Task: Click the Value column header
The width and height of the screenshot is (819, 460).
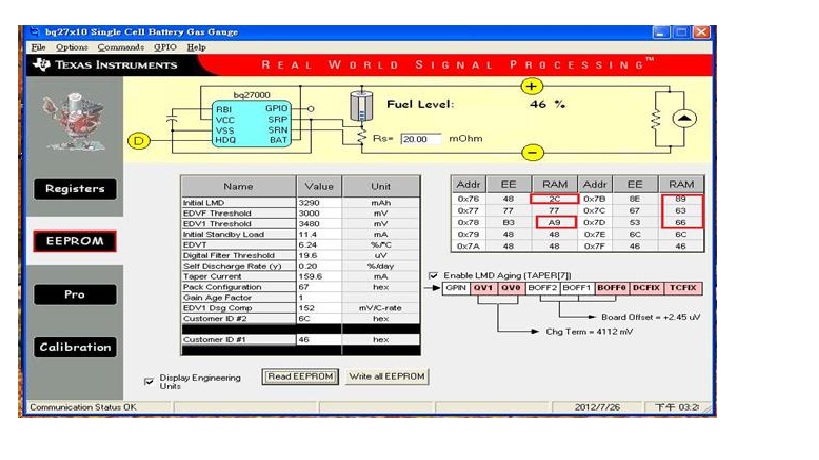Action: point(319,186)
